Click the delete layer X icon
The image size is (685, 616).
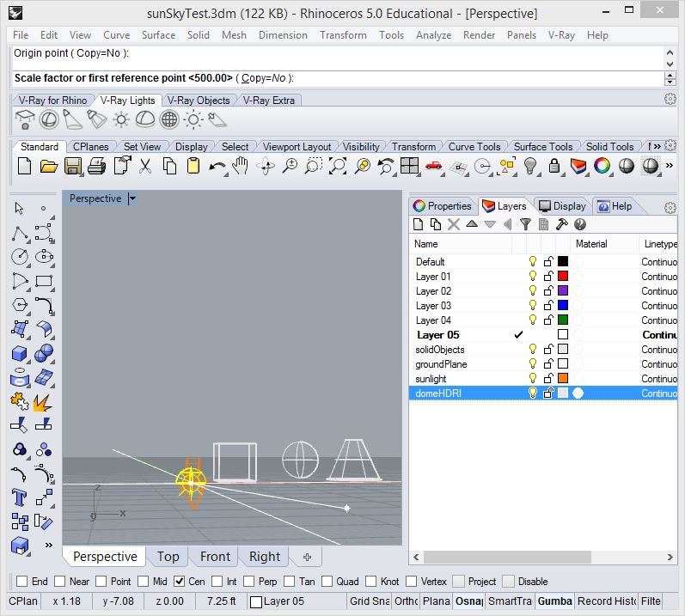pos(454,224)
